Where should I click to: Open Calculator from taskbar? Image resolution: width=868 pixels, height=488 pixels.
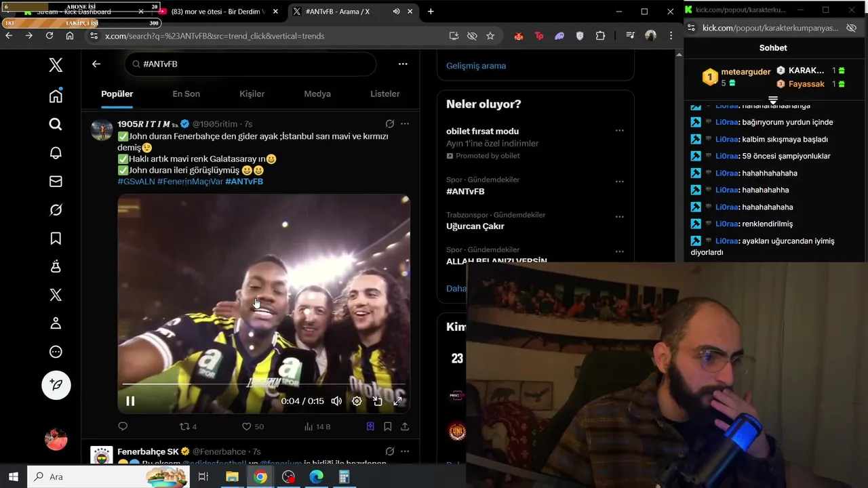click(x=344, y=477)
